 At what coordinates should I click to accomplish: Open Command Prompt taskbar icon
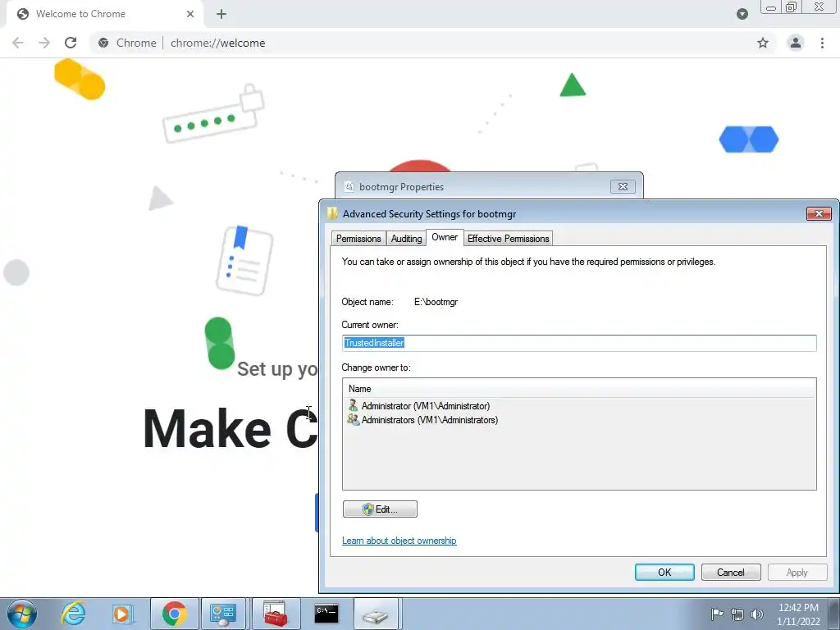[x=326, y=614]
